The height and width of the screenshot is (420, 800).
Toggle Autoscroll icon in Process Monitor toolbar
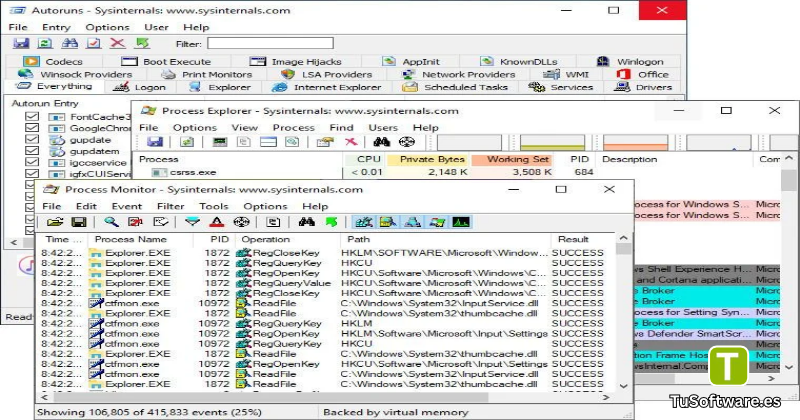click(136, 222)
